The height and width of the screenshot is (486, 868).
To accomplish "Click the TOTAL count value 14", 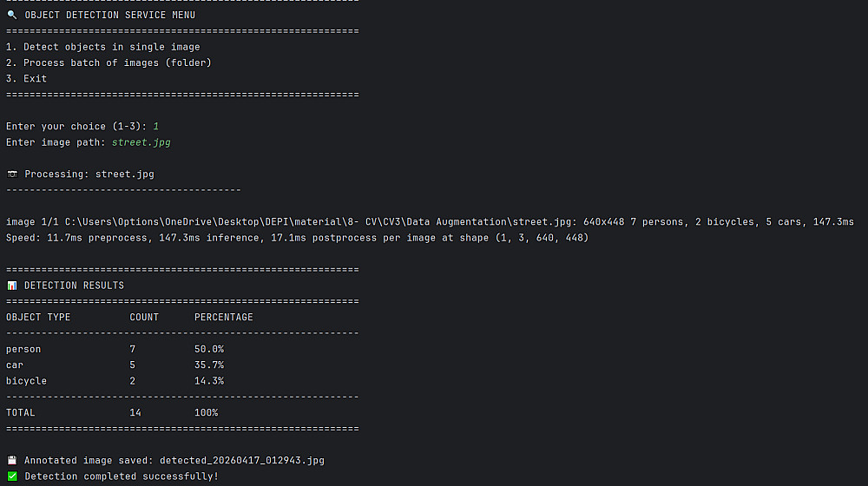I will (135, 412).
